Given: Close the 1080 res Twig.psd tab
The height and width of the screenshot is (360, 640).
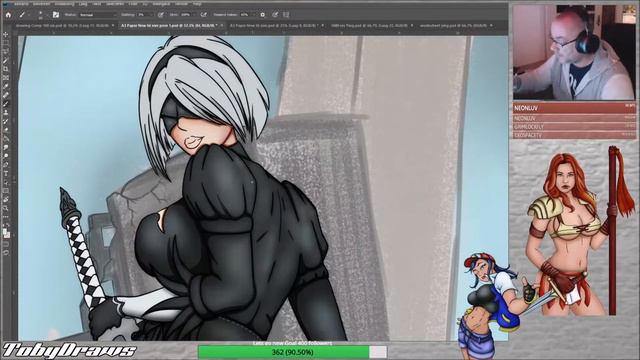Looking at the screenshot, I should (411, 25).
